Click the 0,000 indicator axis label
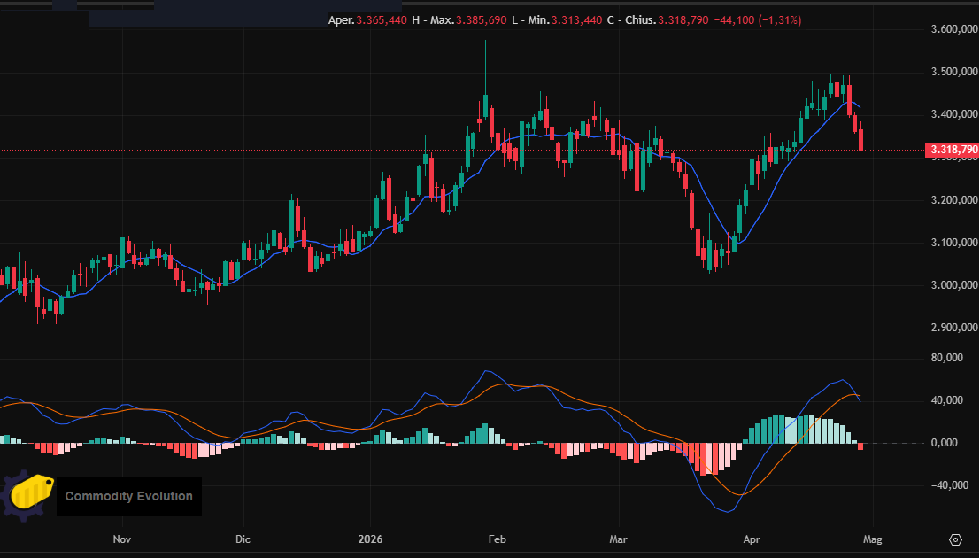This screenshot has height=558, width=980. [x=945, y=443]
